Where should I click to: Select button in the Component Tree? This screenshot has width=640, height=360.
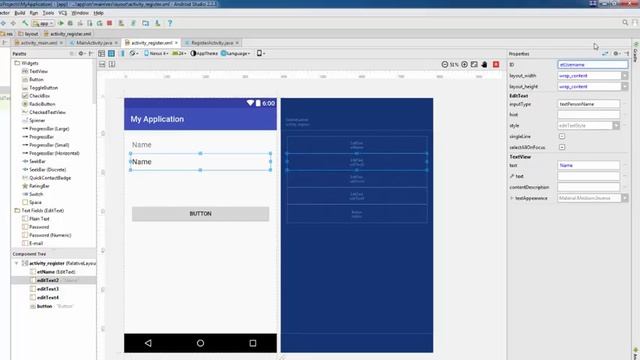click(x=51, y=306)
